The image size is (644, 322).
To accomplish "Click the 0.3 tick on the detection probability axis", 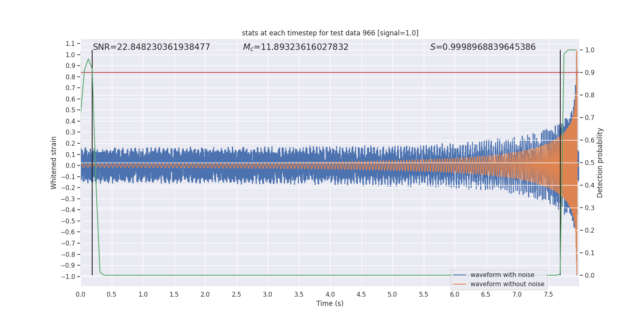I will [x=590, y=208].
